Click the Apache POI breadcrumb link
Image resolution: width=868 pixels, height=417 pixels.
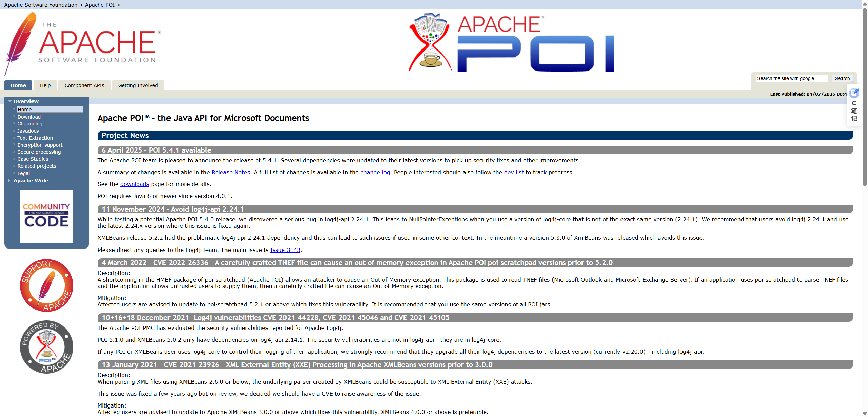pyautogui.click(x=100, y=5)
